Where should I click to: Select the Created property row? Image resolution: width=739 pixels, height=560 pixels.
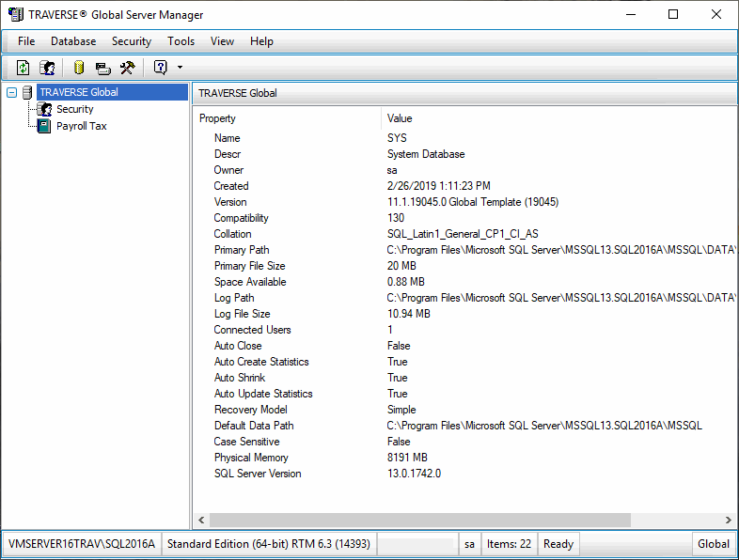pos(464,186)
